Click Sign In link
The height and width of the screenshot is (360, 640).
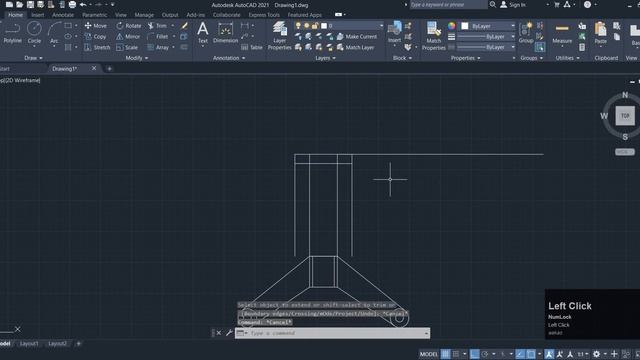tap(513, 4)
